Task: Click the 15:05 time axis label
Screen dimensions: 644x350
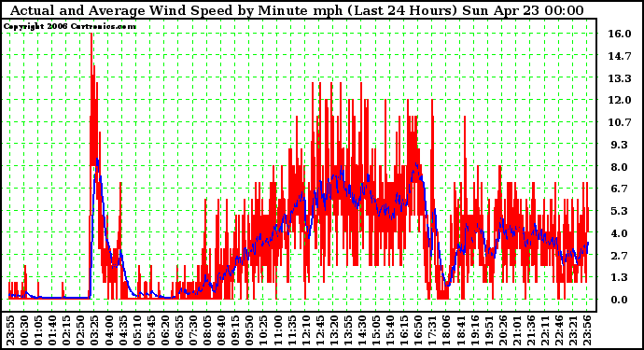Action: pyautogui.click(x=375, y=330)
